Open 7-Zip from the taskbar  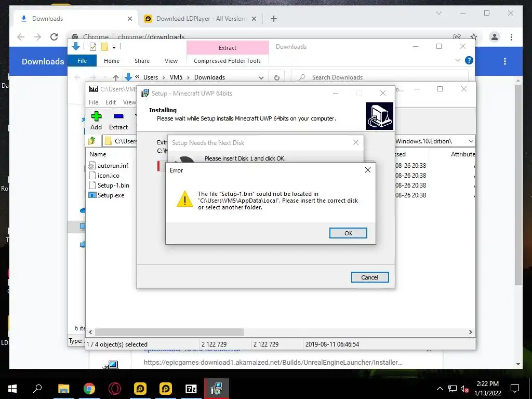pyautogui.click(x=191, y=389)
